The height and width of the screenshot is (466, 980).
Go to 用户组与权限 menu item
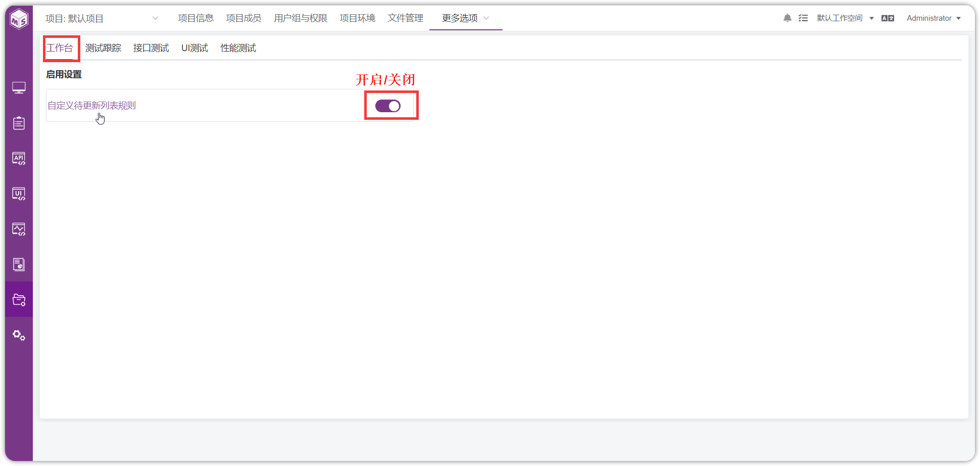pyautogui.click(x=301, y=18)
